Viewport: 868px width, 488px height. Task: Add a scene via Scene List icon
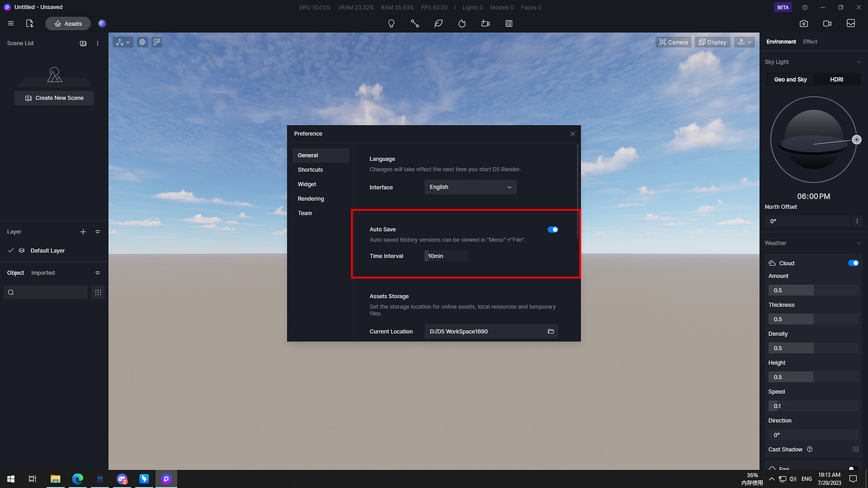tap(83, 43)
